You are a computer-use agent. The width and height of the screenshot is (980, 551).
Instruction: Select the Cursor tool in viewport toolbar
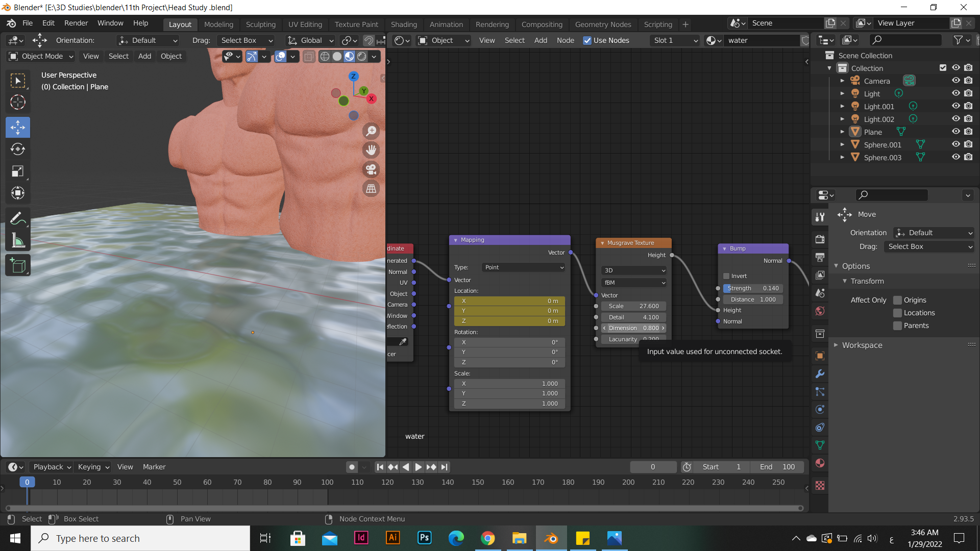coord(18,103)
